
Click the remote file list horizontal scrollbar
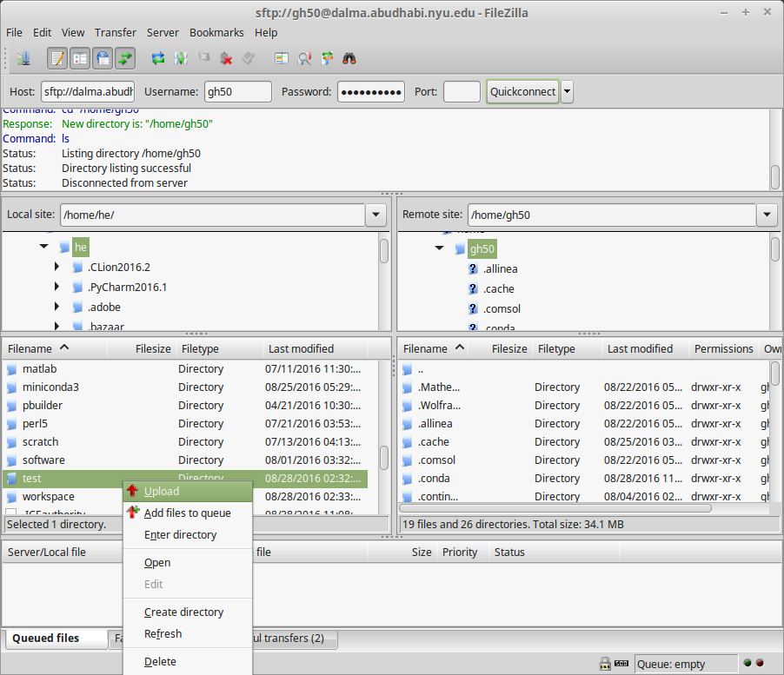(556, 508)
